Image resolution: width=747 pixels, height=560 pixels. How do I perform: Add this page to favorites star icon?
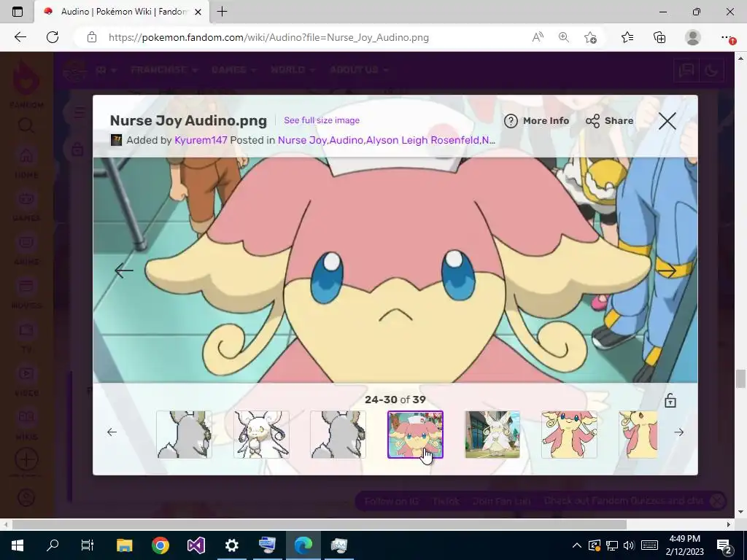coord(590,37)
